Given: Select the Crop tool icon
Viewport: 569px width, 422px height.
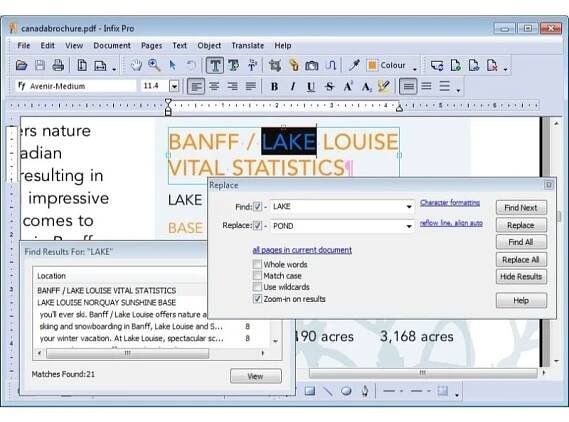Looking at the screenshot, I should coord(275,66).
